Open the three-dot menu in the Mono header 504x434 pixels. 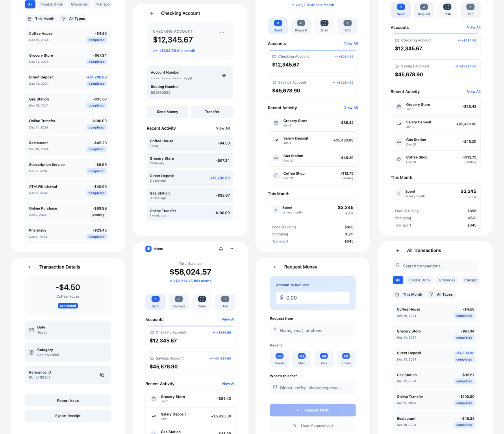tap(231, 249)
